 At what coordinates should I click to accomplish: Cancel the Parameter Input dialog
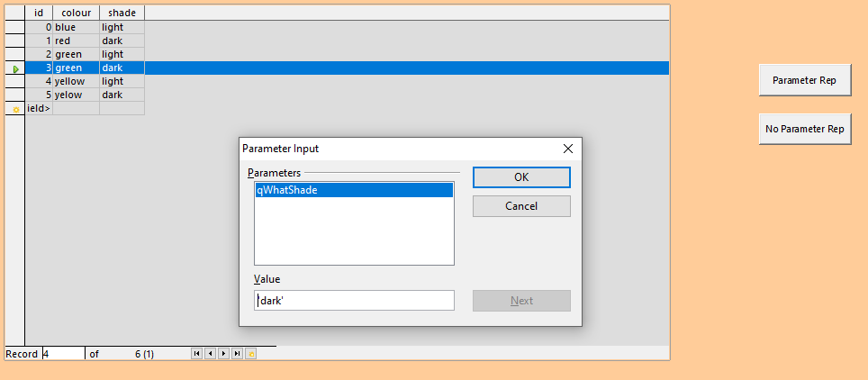pyautogui.click(x=521, y=206)
